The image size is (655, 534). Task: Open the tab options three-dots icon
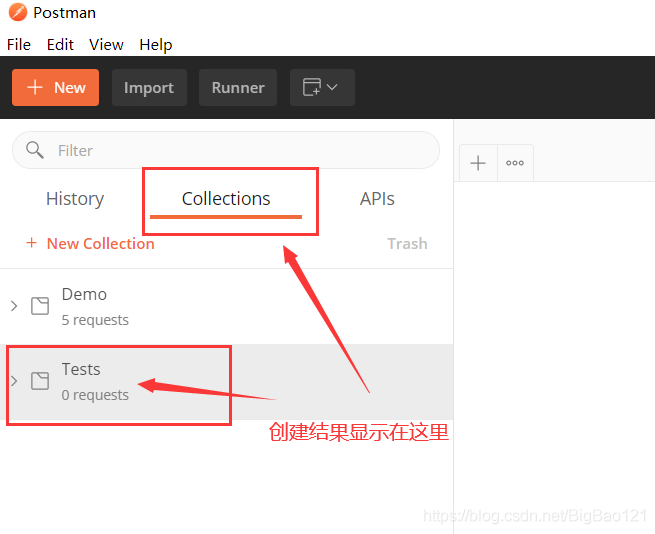point(515,163)
